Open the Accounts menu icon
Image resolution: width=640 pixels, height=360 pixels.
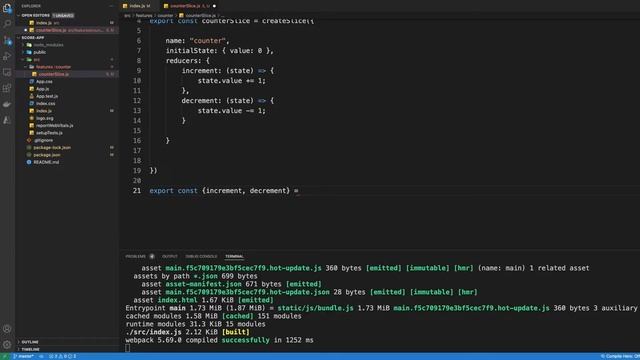(x=7, y=329)
